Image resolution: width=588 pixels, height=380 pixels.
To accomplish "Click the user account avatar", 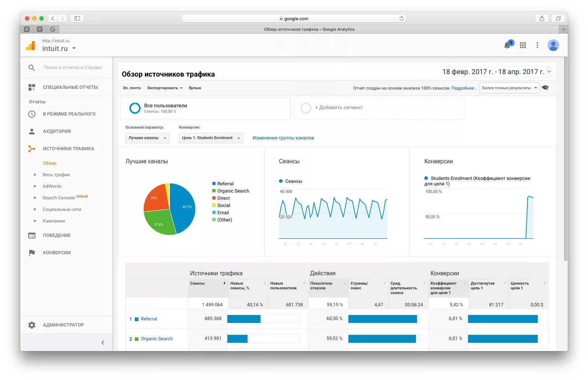I will 553,45.
